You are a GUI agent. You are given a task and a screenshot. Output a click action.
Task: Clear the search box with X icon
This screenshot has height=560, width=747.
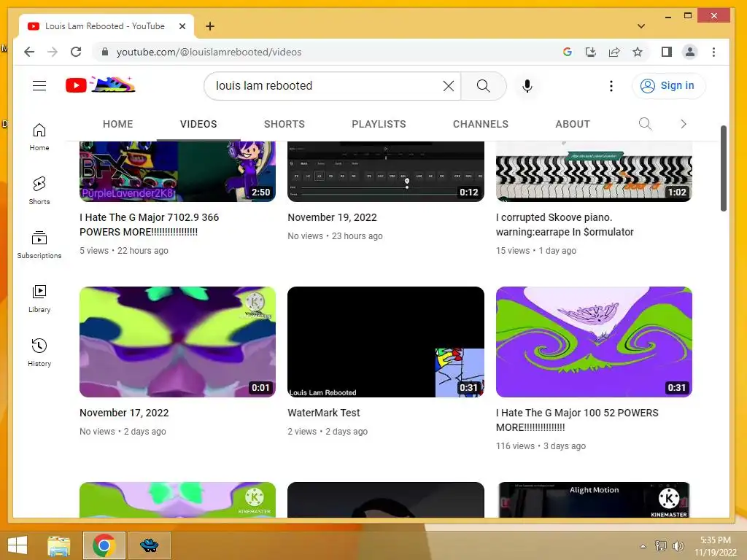(x=449, y=86)
